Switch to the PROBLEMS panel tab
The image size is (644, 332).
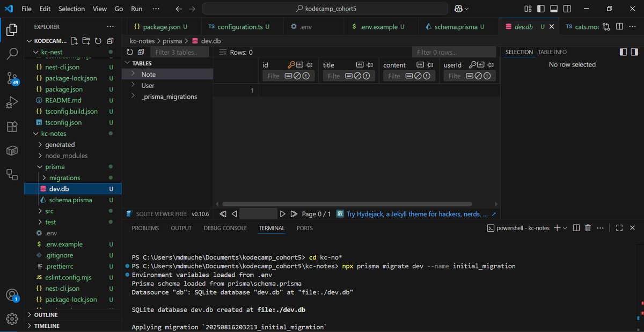coord(145,228)
